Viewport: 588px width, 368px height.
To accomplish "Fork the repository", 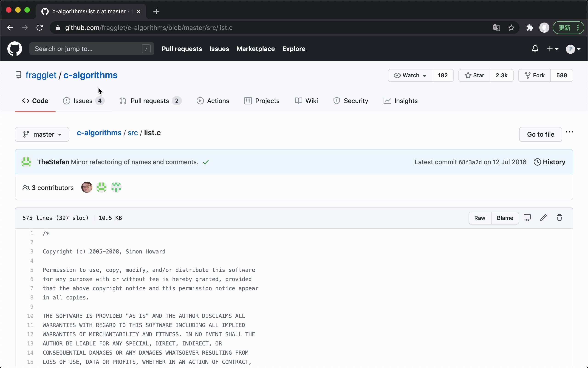I will (x=534, y=75).
